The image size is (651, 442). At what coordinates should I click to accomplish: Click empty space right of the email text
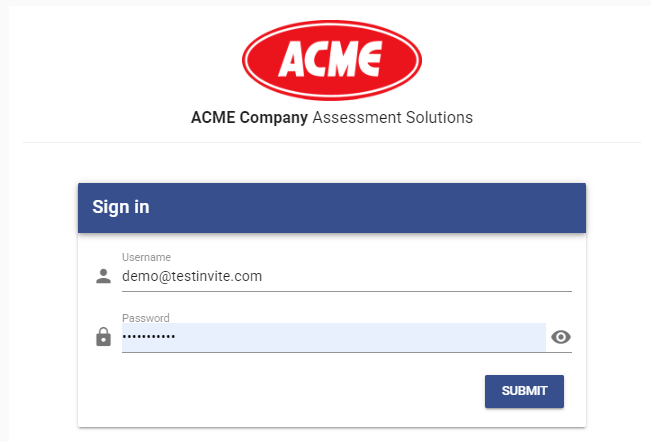417,276
